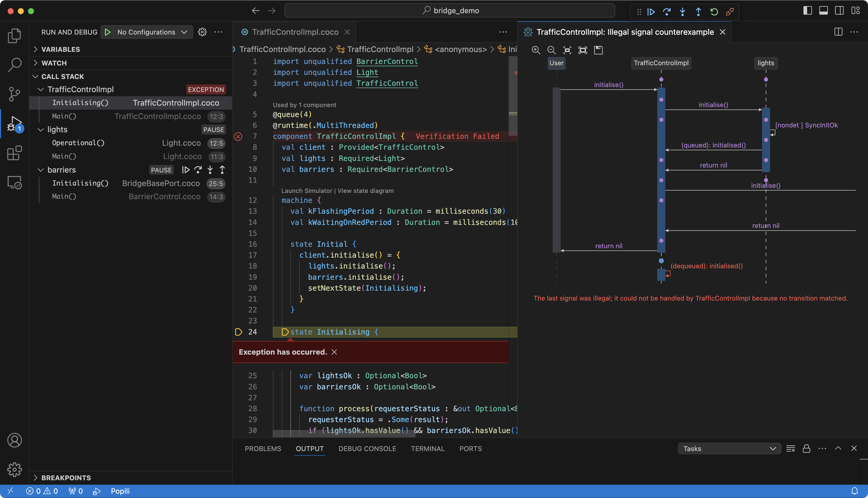Disconnect the debugger

point(730,12)
